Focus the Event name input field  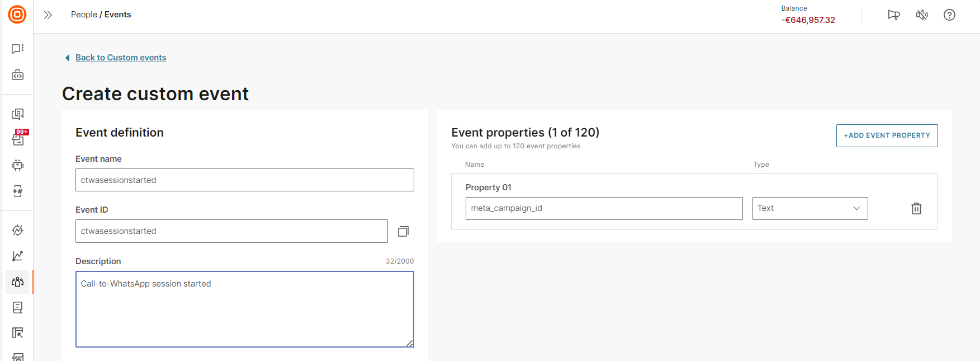pos(245,180)
